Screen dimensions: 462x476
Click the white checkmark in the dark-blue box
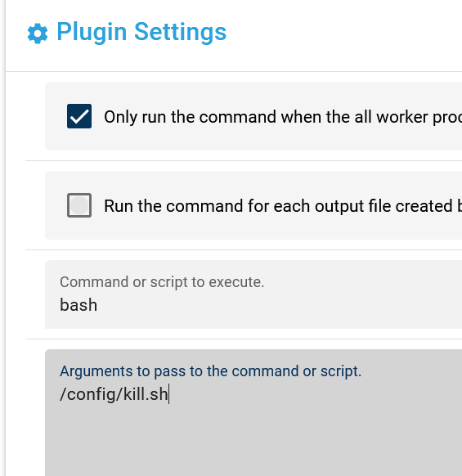[79, 117]
